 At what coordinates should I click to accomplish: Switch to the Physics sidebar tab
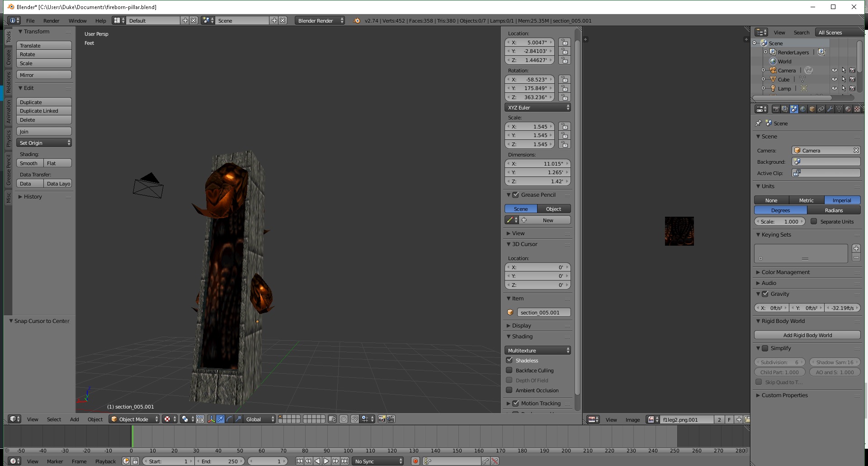click(x=8, y=139)
